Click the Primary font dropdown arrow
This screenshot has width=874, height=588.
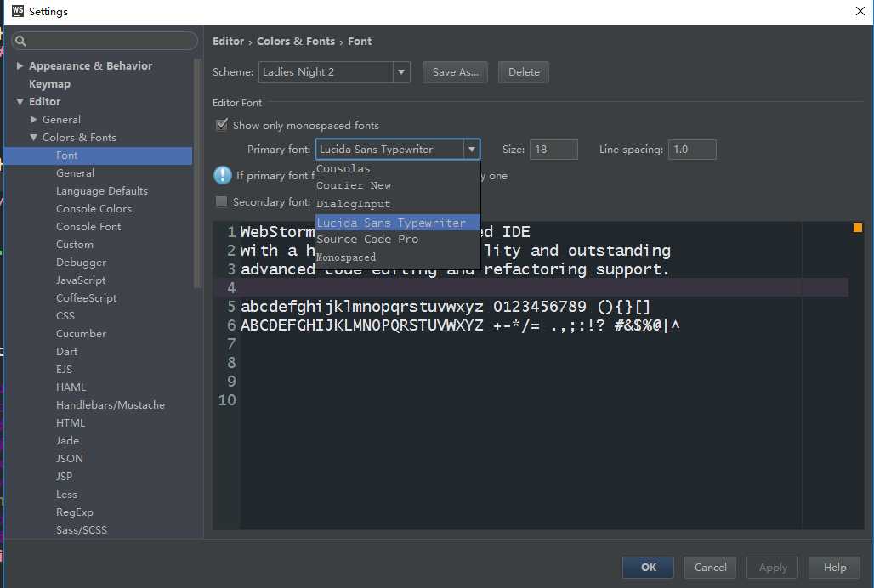click(x=472, y=150)
